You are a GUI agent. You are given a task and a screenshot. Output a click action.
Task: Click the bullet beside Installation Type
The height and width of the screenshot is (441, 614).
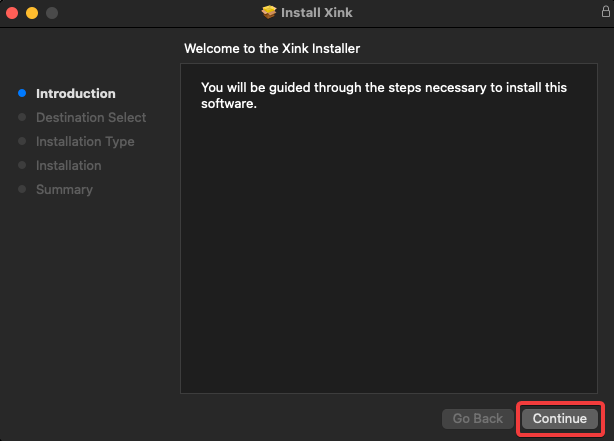(22, 142)
